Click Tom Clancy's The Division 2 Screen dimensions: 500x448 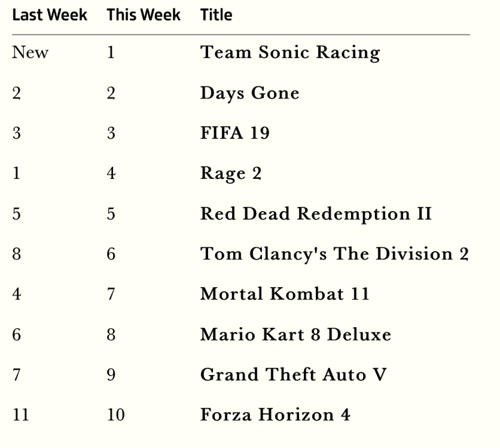coord(334,254)
